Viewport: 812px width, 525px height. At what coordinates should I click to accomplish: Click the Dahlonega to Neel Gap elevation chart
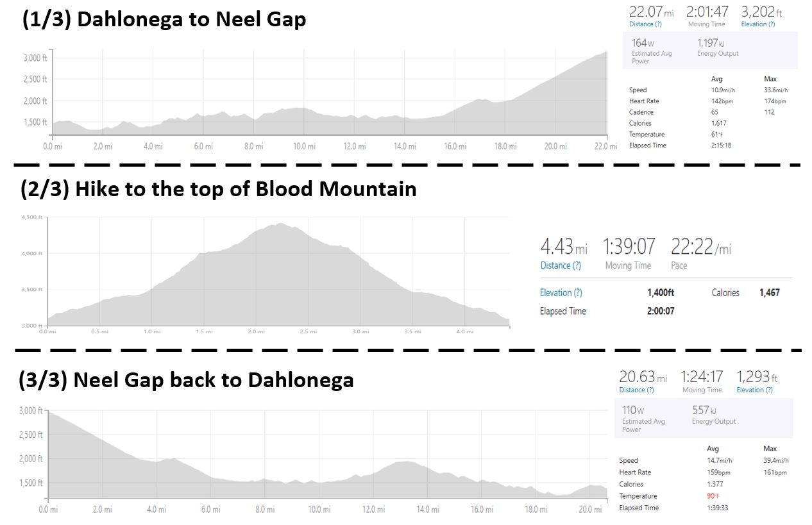328,96
